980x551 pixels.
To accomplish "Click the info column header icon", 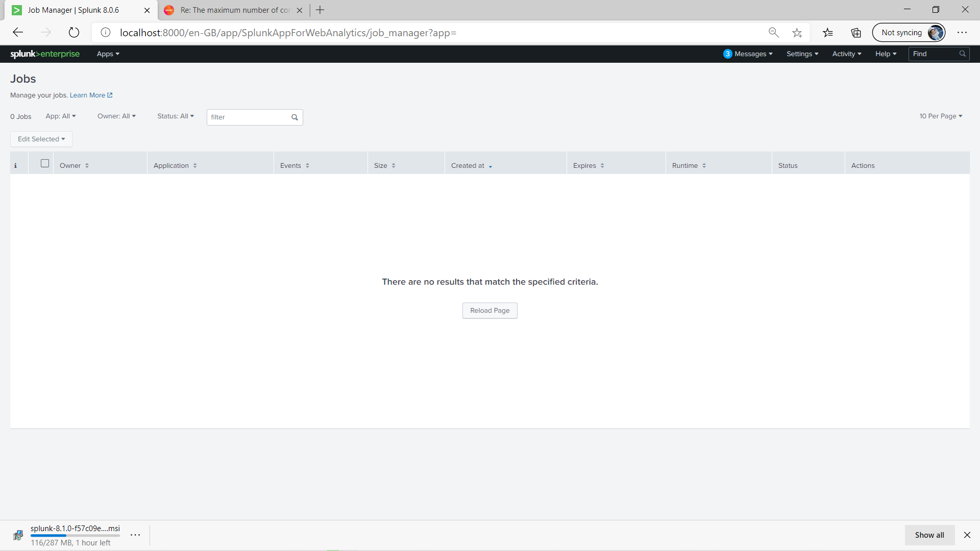I will click(15, 166).
